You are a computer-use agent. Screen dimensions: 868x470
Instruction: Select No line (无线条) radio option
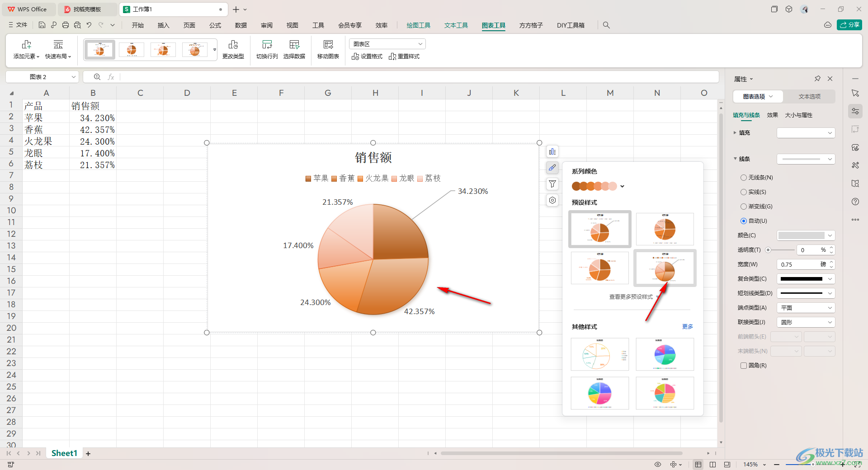tap(744, 178)
